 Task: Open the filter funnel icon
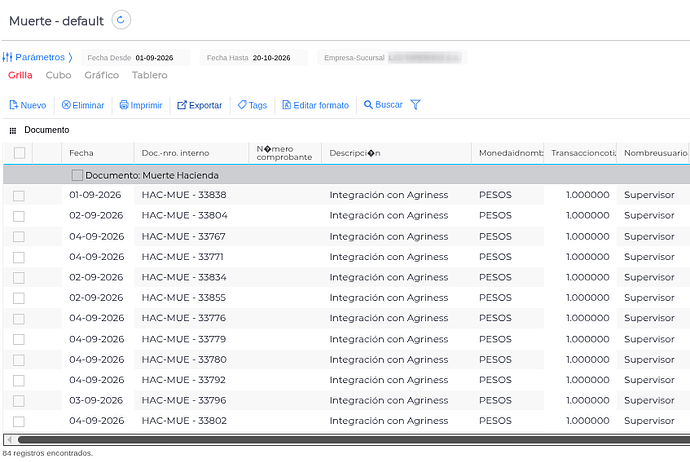click(415, 105)
